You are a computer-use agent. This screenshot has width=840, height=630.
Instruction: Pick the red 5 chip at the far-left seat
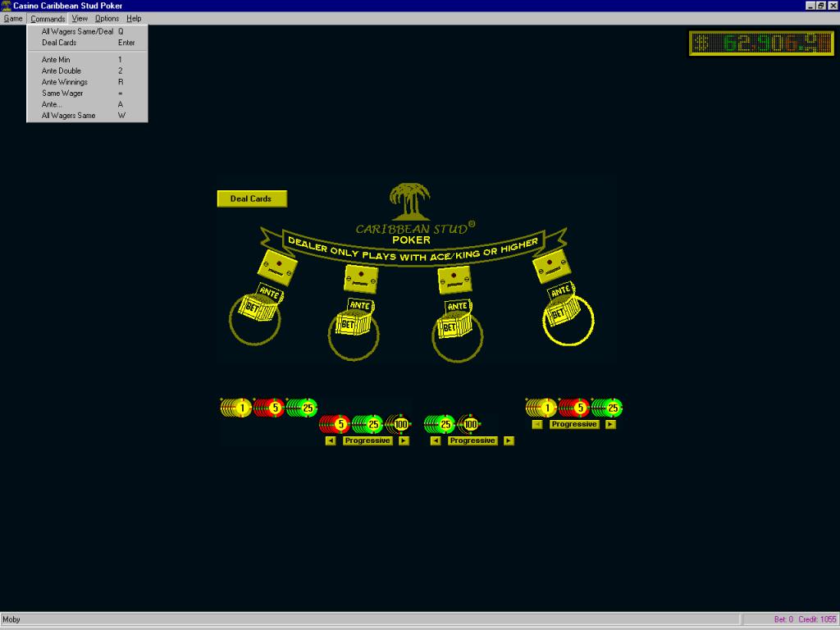tap(269, 408)
